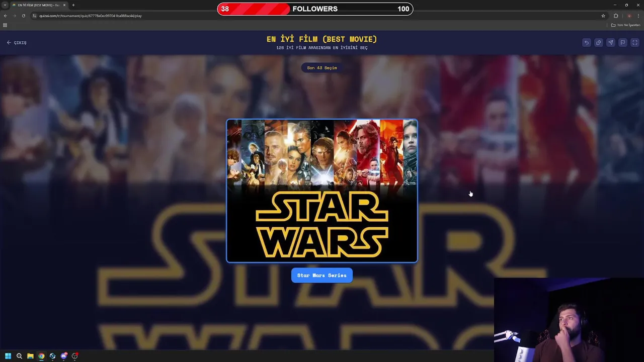The image size is (644, 362).
Task: Enter fullscreen mode with corner-brackets icon
Action: point(635,43)
